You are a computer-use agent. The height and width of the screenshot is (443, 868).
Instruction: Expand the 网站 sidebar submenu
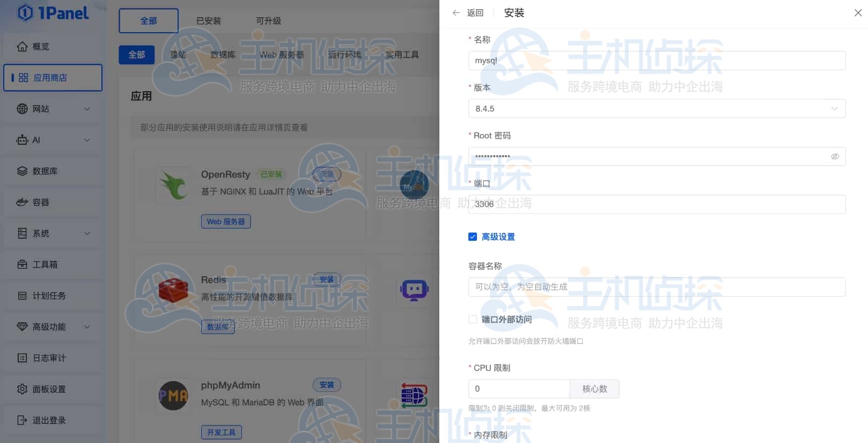point(87,109)
